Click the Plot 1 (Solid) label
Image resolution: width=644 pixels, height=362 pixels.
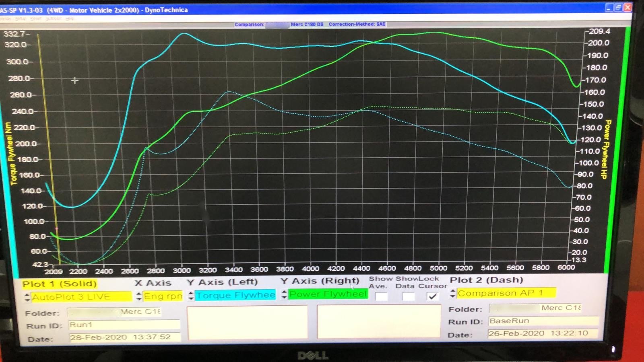[x=60, y=284]
